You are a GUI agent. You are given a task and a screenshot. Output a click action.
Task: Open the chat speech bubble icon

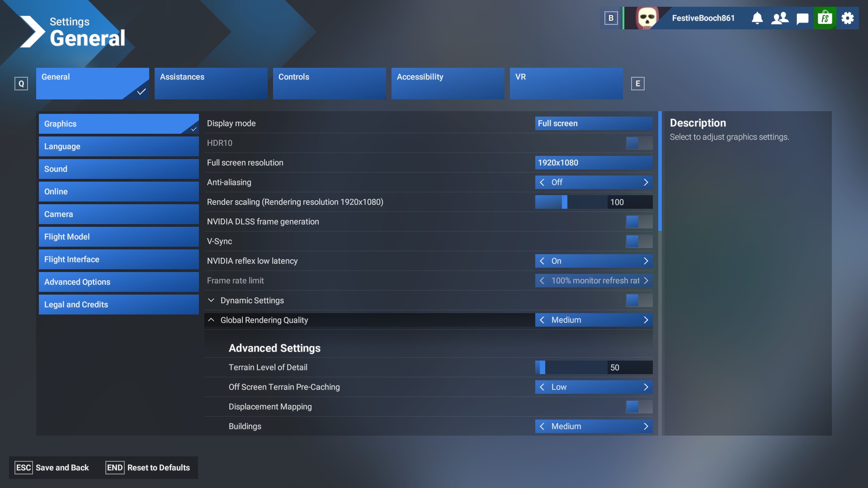pyautogui.click(x=802, y=18)
